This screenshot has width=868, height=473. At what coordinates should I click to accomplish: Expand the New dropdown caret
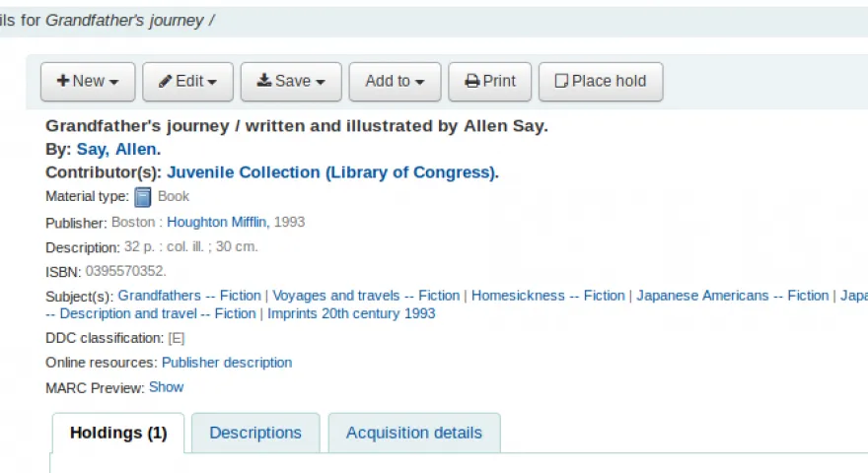pos(114,82)
